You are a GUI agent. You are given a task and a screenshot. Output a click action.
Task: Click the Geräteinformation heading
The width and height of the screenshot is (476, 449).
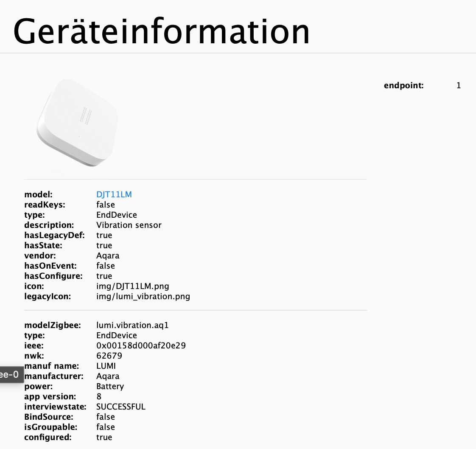point(161,31)
